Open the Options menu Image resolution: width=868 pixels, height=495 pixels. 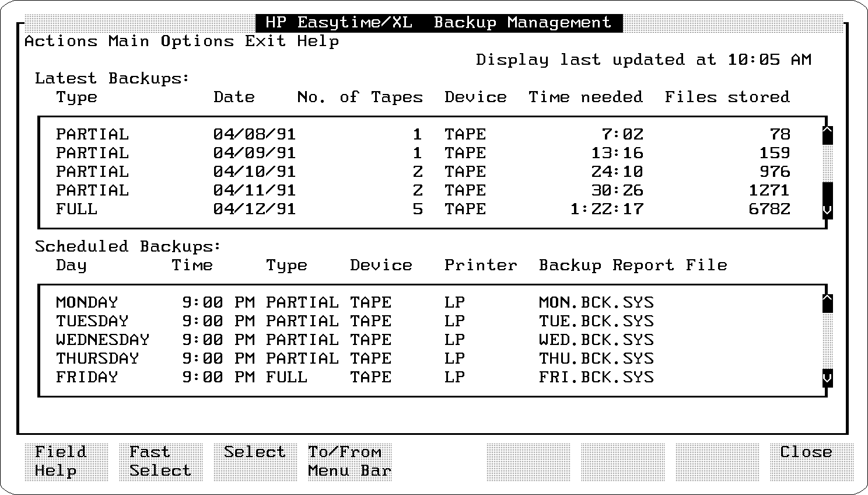click(x=197, y=41)
